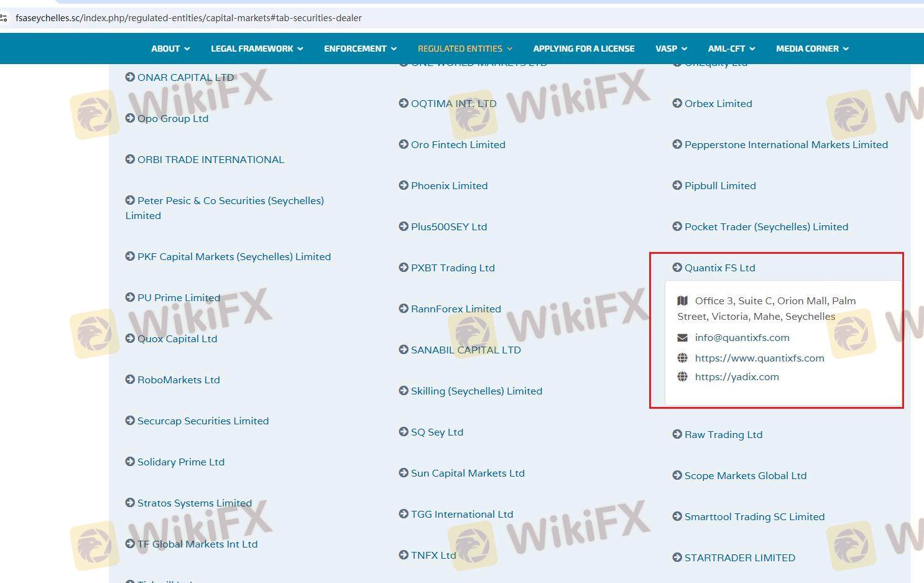Open the ABOUT dropdown menu

coord(170,49)
